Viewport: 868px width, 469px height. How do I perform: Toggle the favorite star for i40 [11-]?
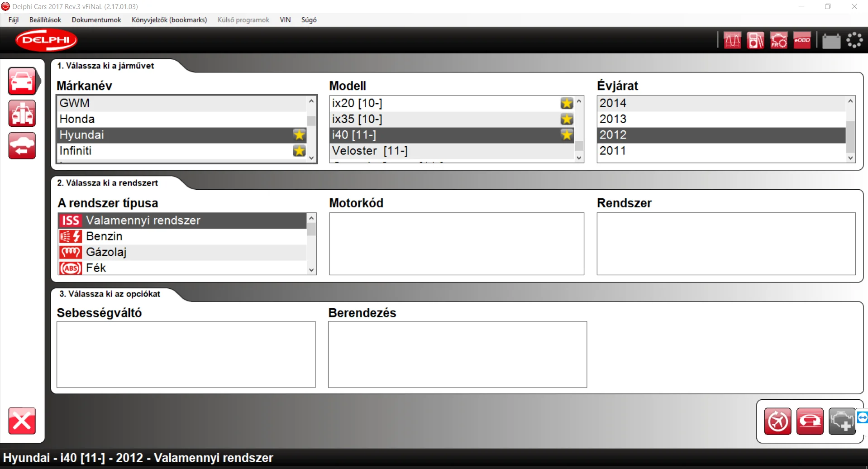pyautogui.click(x=567, y=135)
